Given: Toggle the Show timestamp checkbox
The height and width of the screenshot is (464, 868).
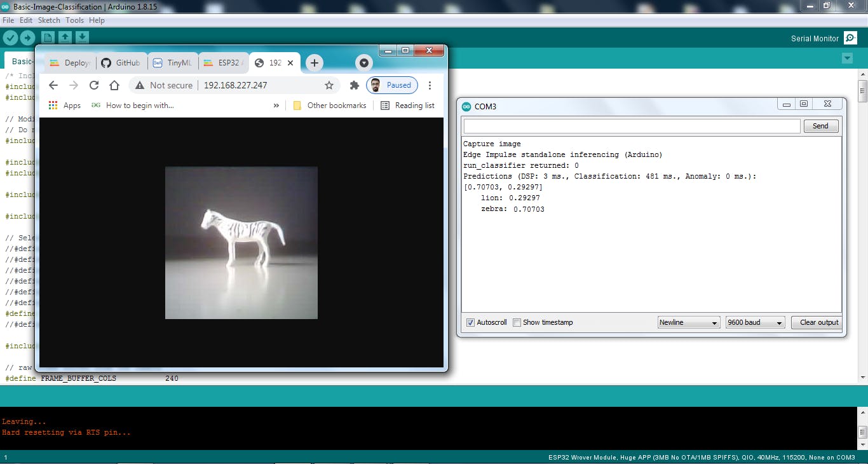Looking at the screenshot, I should [x=517, y=322].
